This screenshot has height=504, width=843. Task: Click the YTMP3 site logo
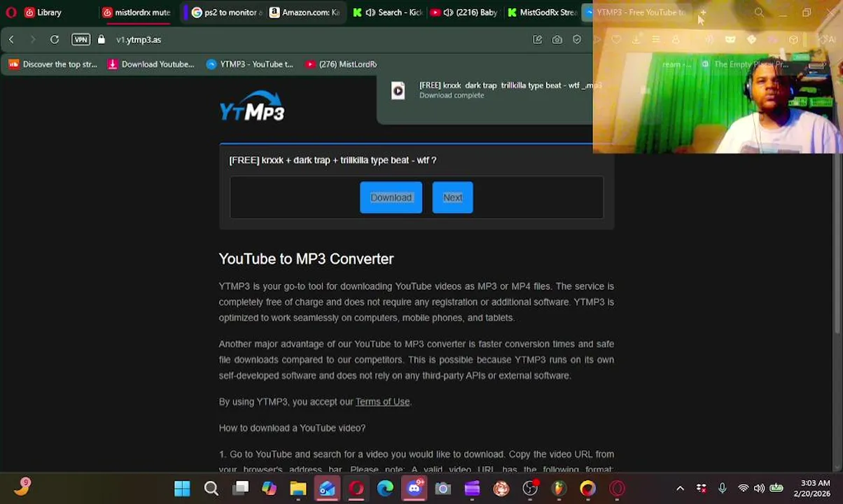[252, 106]
